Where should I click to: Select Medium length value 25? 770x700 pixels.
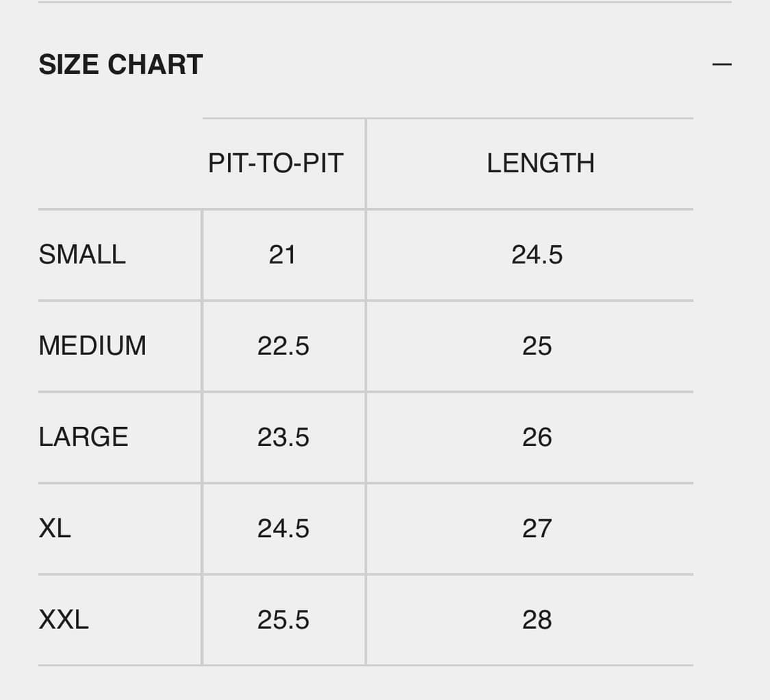click(x=537, y=346)
